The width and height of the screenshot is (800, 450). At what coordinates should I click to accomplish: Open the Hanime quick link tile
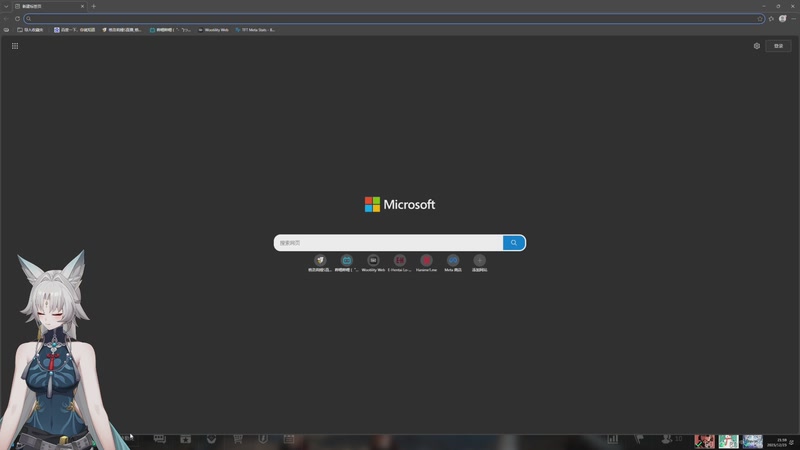426,263
